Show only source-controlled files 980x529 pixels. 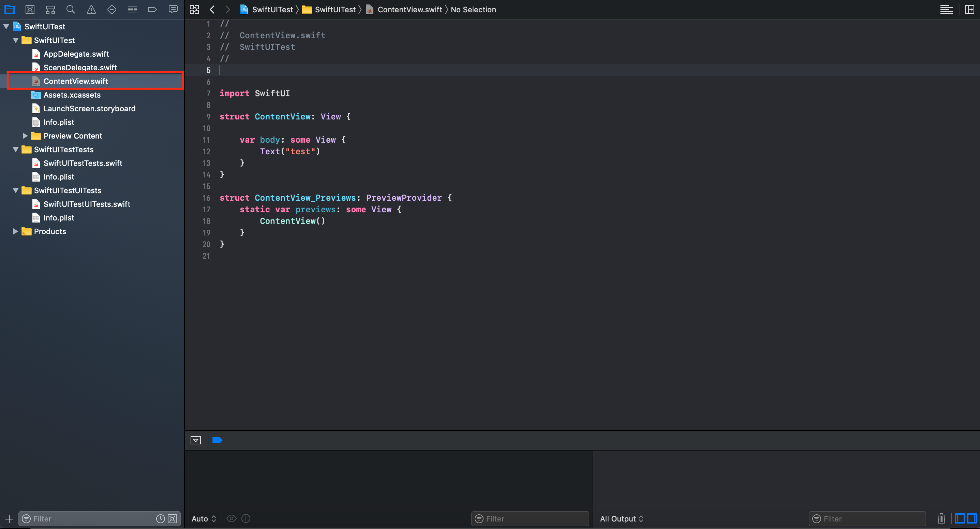pyautogui.click(x=172, y=519)
